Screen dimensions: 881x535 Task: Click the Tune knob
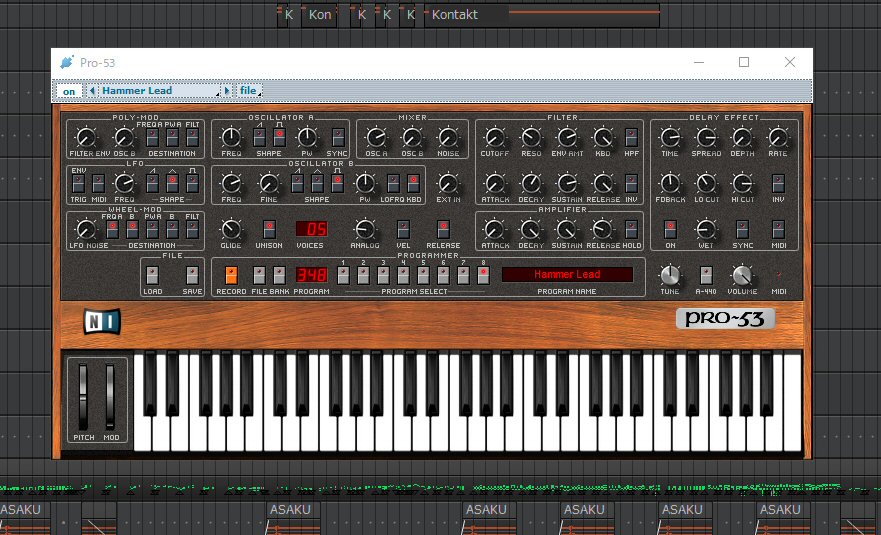[x=670, y=275]
